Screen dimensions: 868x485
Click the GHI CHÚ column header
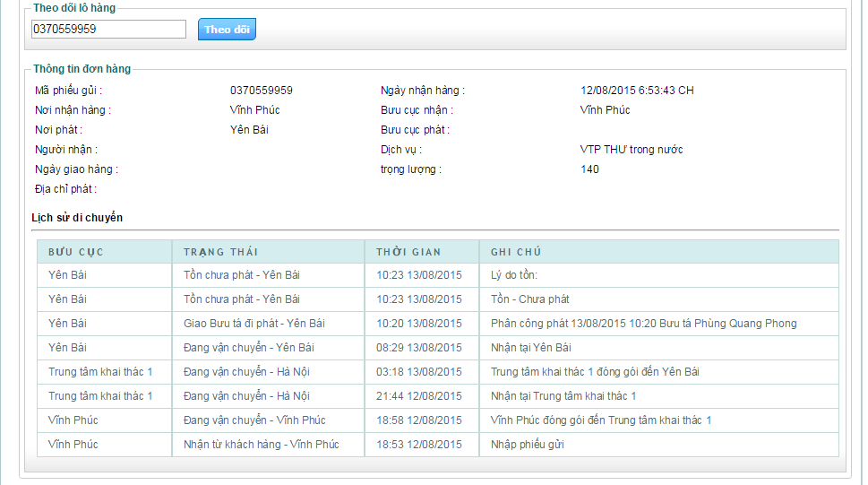515,252
